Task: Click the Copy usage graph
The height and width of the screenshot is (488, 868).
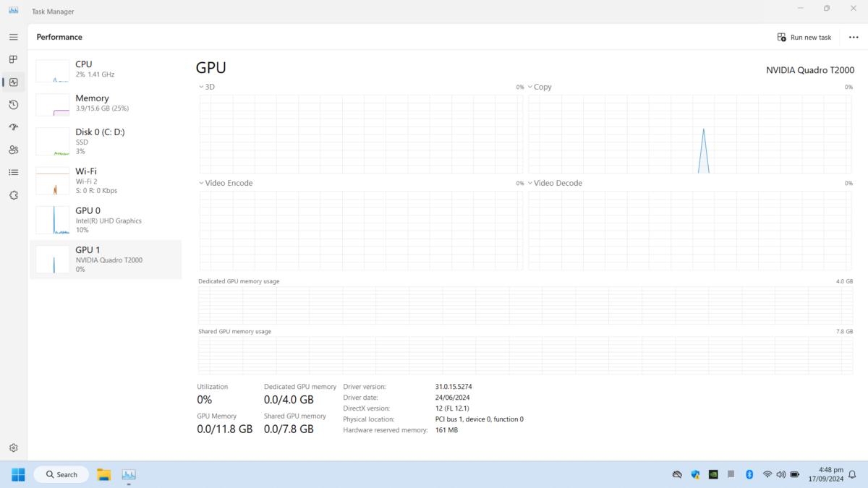Action: pos(690,134)
